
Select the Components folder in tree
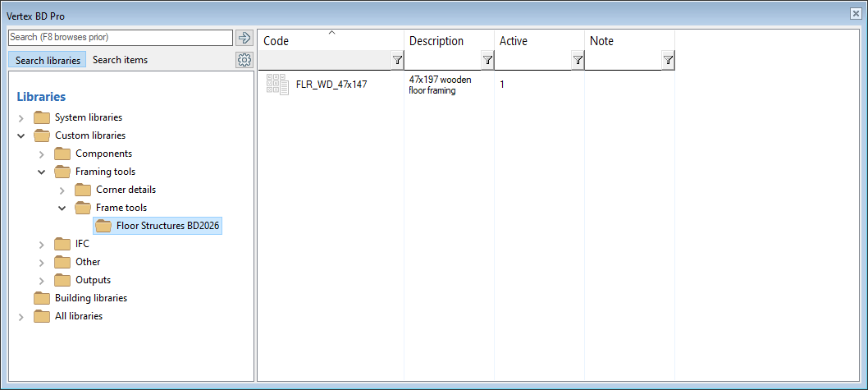click(103, 154)
